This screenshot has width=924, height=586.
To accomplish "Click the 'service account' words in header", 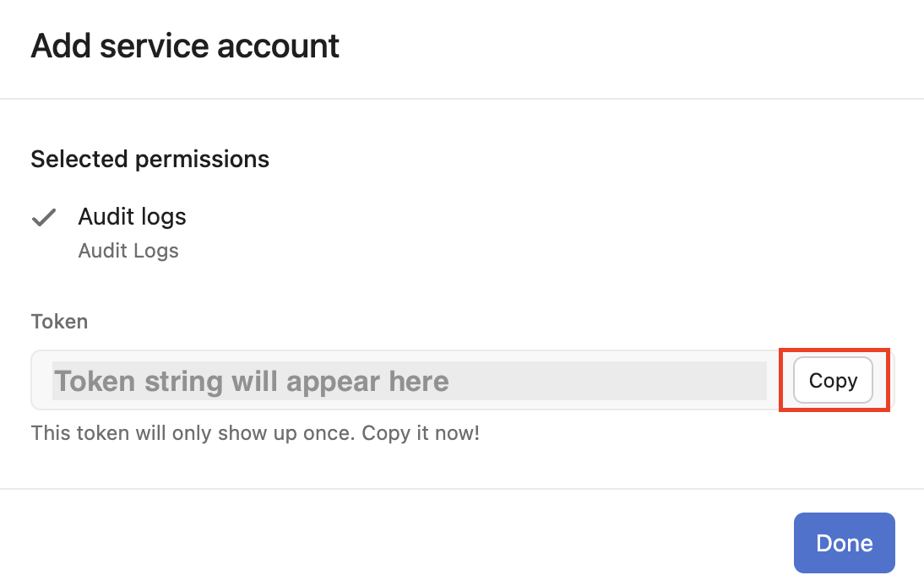I will click(220, 46).
